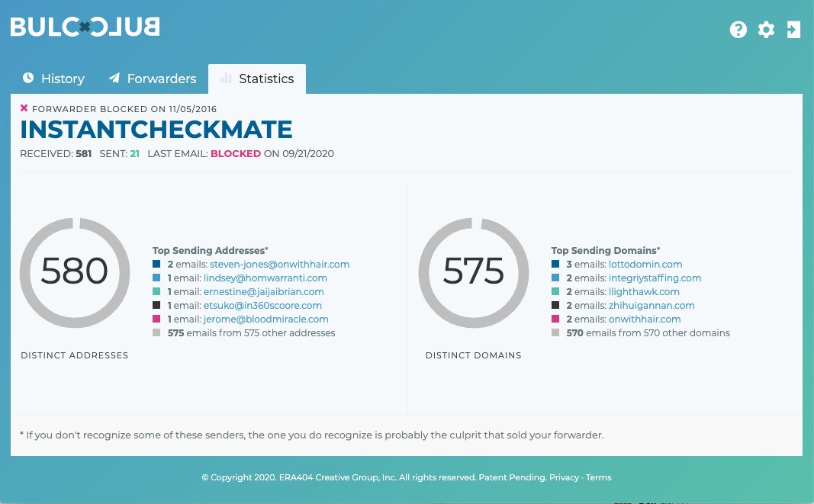Click pink swatch beside onwithhair.com domain

click(555, 319)
